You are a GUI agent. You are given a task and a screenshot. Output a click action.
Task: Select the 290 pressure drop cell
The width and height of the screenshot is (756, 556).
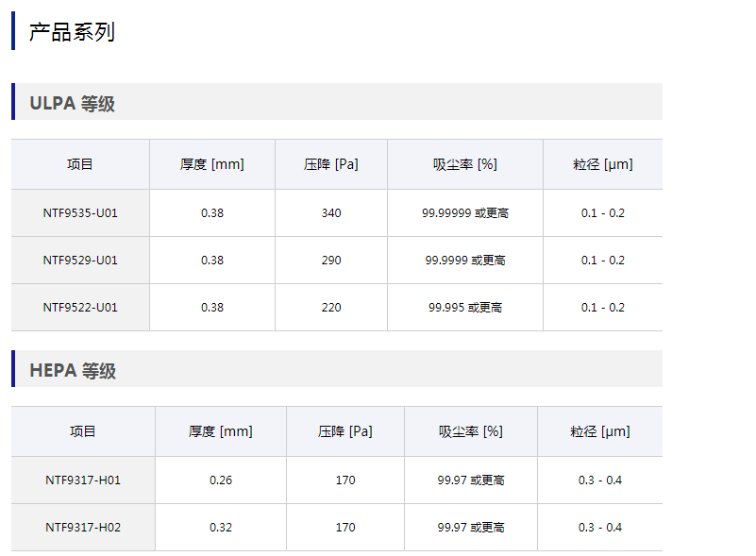coord(331,260)
